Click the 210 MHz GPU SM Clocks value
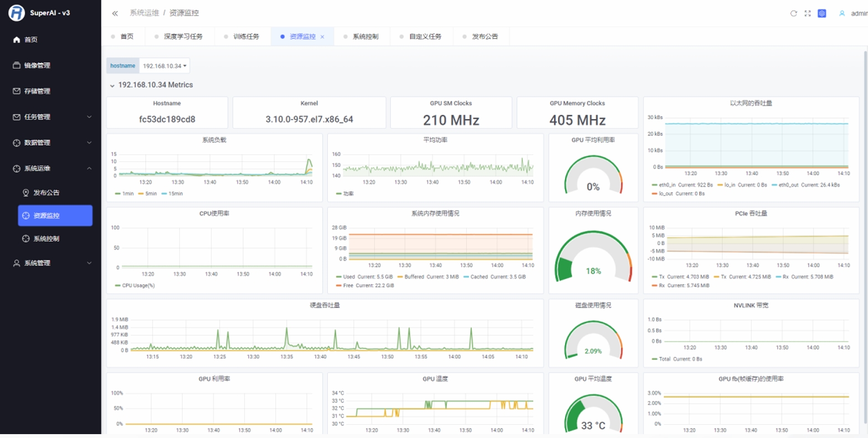Viewport: 868px width, 438px height. click(x=451, y=120)
